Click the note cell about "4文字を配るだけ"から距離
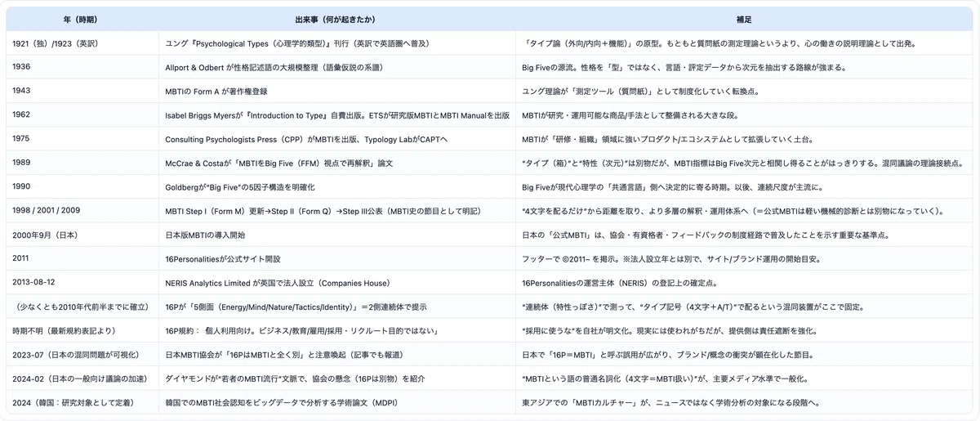The image size is (980, 421). [x=744, y=210]
